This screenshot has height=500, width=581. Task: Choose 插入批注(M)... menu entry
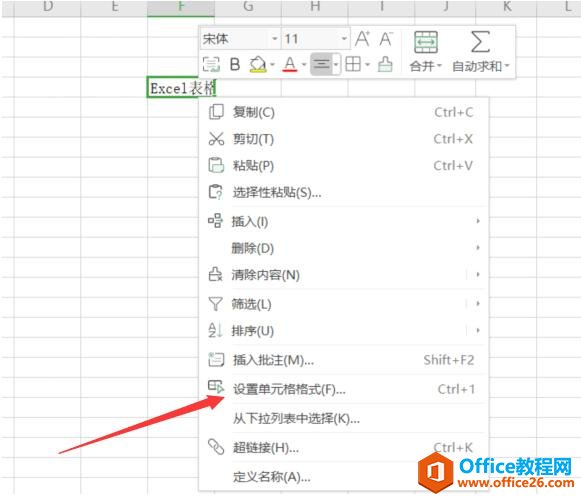tap(343, 360)
